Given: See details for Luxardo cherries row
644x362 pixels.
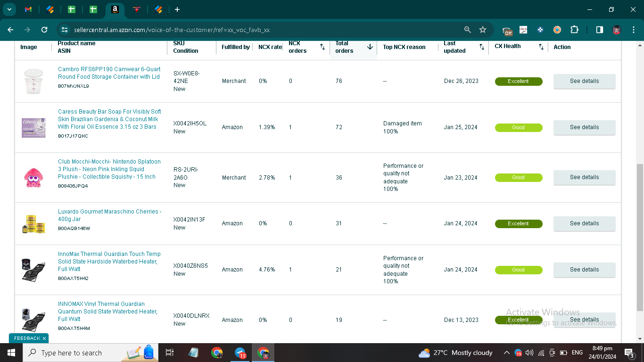Looking at the screenshot, I should 584,223.
